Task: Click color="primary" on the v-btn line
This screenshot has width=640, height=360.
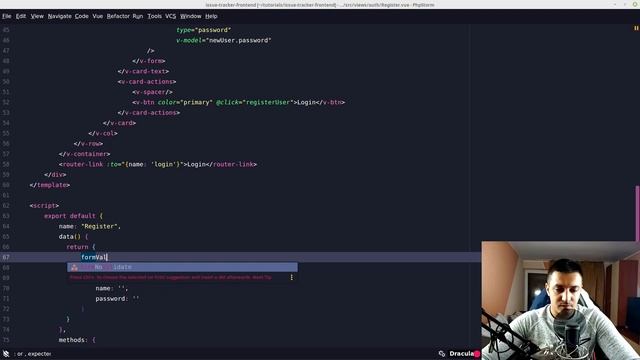Action: (x=185, y=102)
